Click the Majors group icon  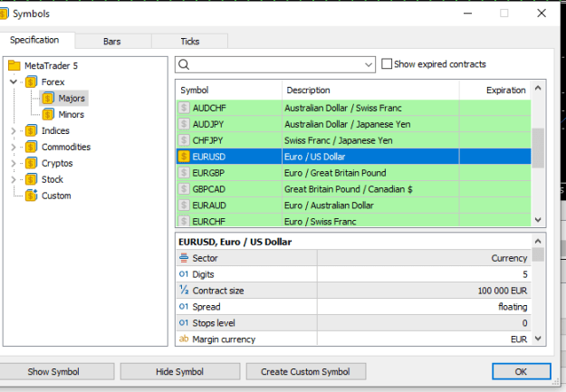click(x=48, y=98)
